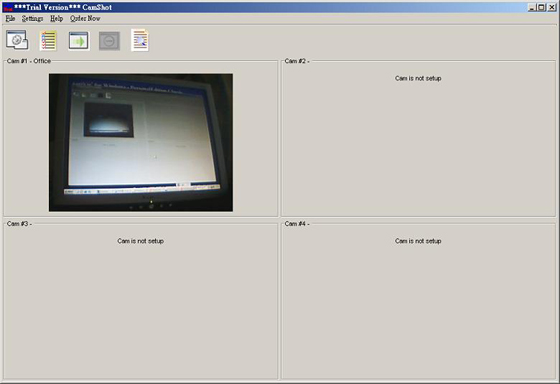Viewport: 560px width, 384px height.
Task: Open the Help menu
Action: (56, 19)
